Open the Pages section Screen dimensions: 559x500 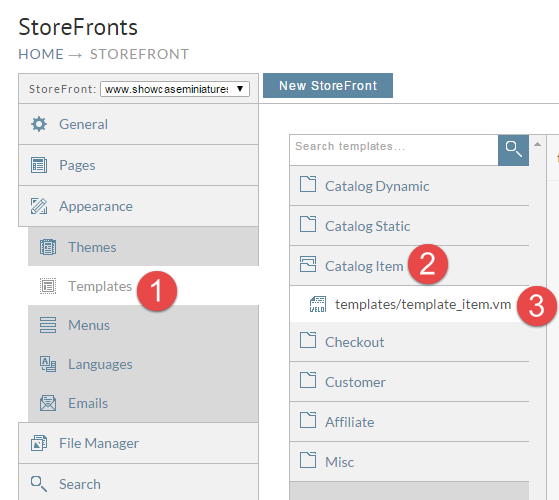138,165
